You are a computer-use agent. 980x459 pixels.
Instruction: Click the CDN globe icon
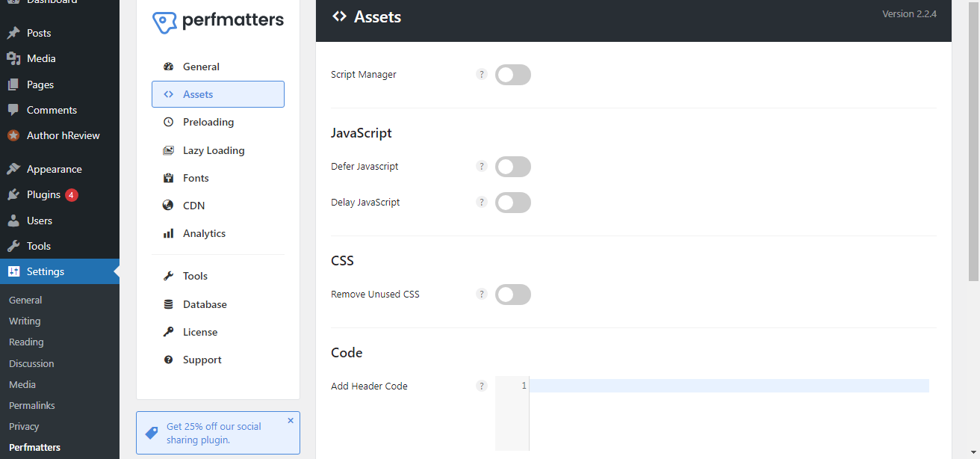[x=168, y=206]
